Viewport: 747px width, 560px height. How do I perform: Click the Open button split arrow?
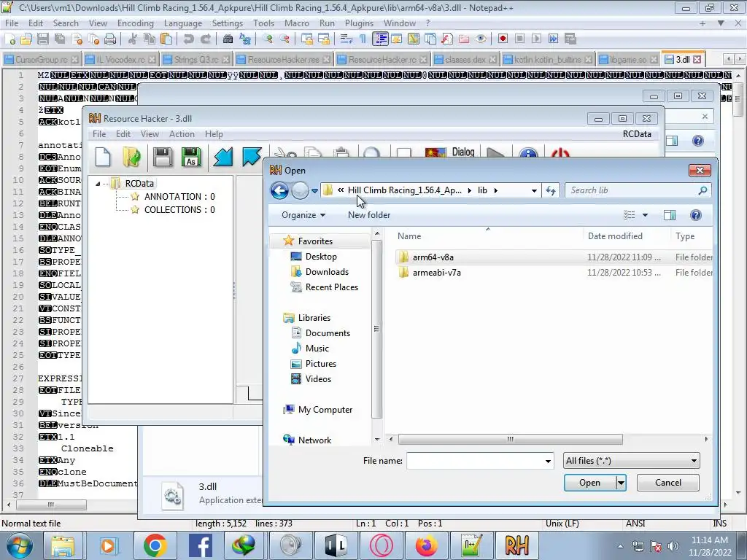(621, 483)
